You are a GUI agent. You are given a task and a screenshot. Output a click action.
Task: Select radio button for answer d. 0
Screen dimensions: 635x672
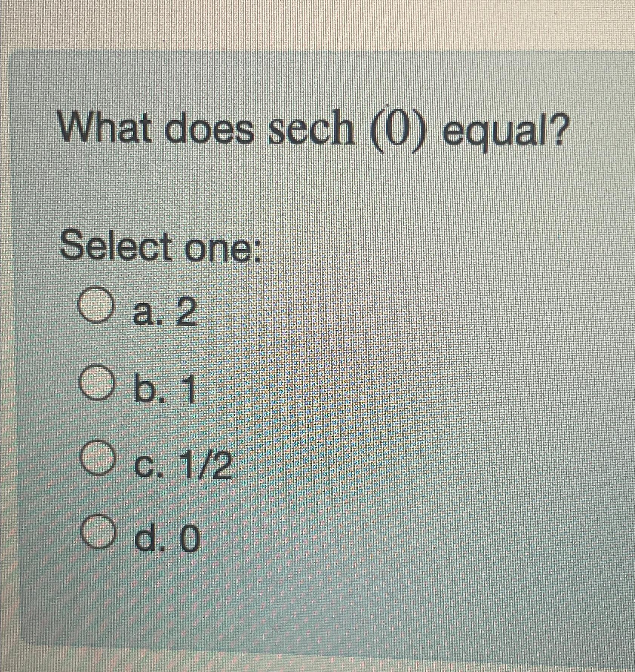(x=99, y=532)
